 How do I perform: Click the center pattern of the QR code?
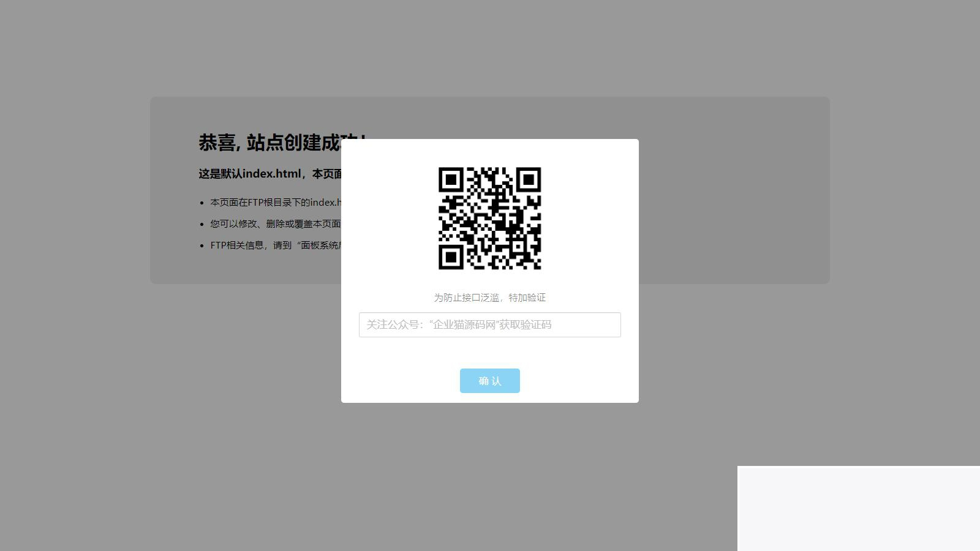pos(489,219)
